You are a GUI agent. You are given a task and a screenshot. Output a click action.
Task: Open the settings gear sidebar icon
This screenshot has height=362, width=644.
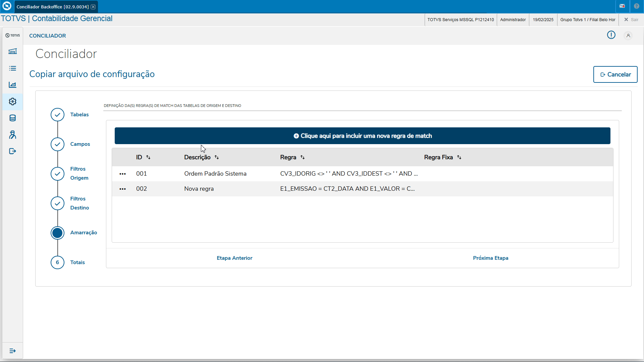coord(12,102)
